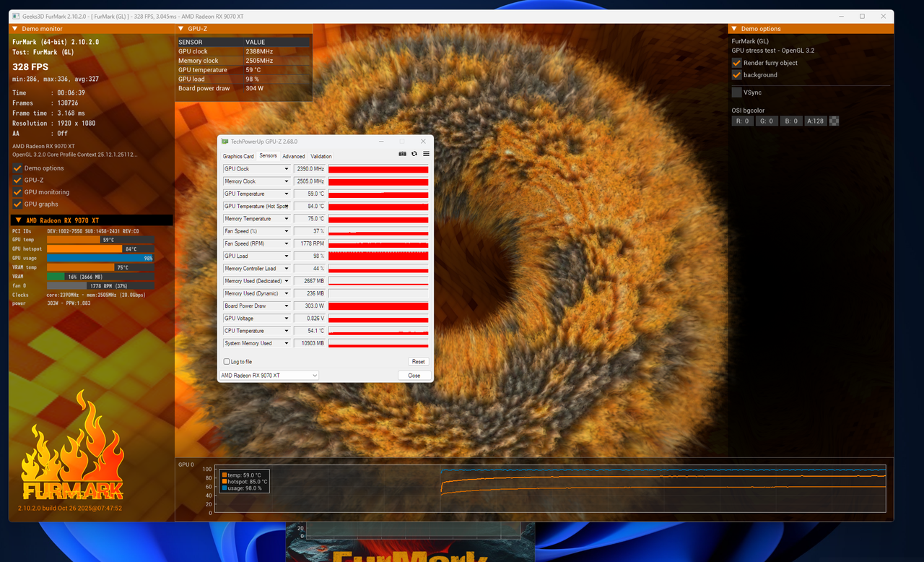Open the AMD Radeon RX 9070 XT device selector
This screenshot has width=924, height=562.
315,375
